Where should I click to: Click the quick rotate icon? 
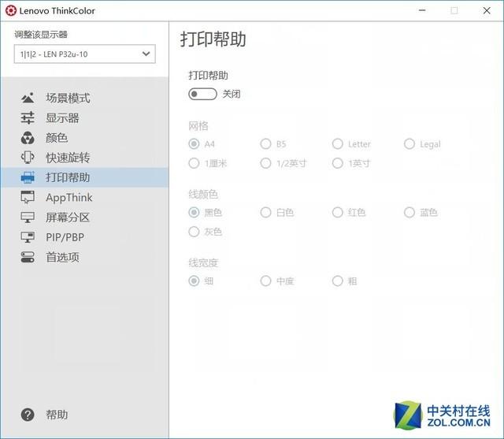(x=28, y=158)
